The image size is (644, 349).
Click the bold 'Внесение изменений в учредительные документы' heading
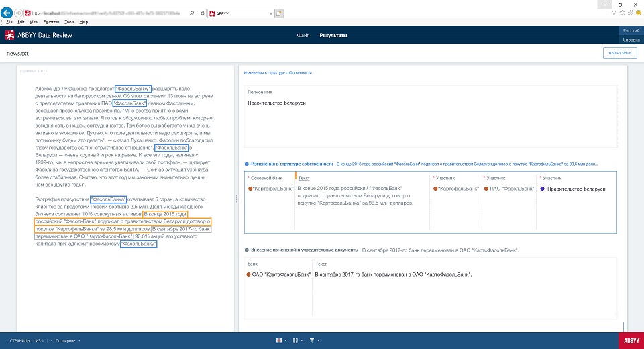[305, 250]
